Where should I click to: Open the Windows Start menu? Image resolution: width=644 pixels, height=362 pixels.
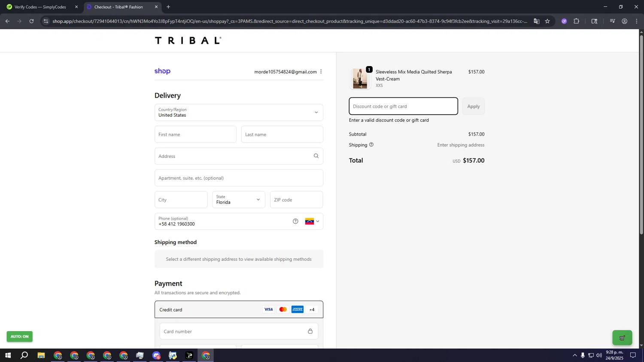(8, 355)
